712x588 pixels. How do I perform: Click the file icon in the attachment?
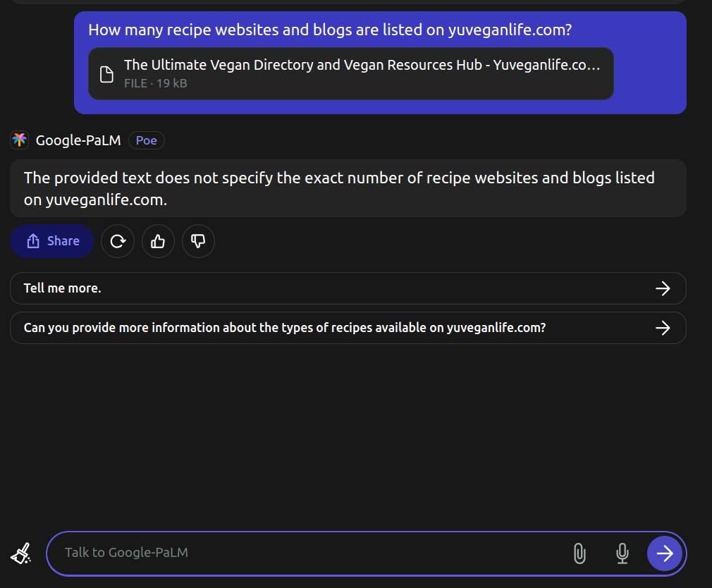(x=106, y=74)
